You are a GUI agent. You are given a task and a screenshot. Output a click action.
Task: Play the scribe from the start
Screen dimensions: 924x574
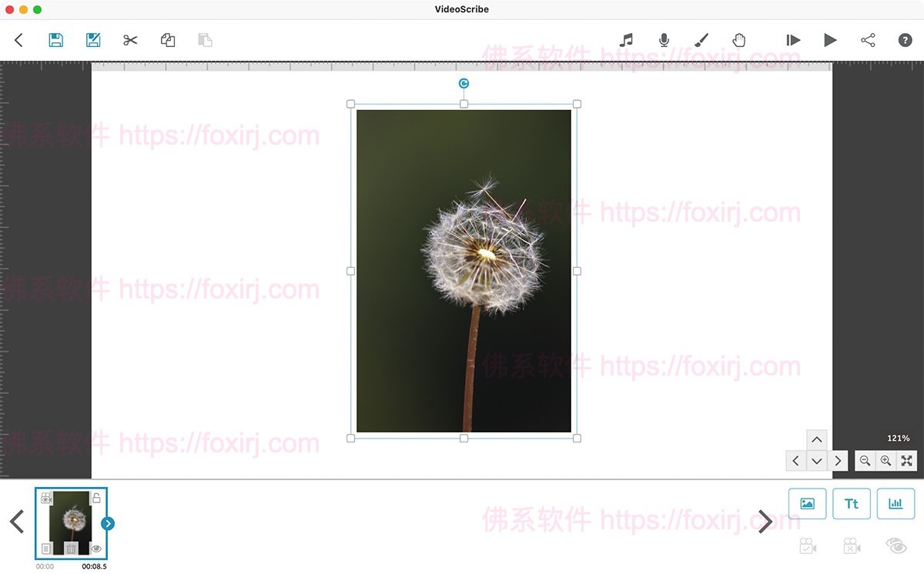pyautogui.click(x=793, y=40)
